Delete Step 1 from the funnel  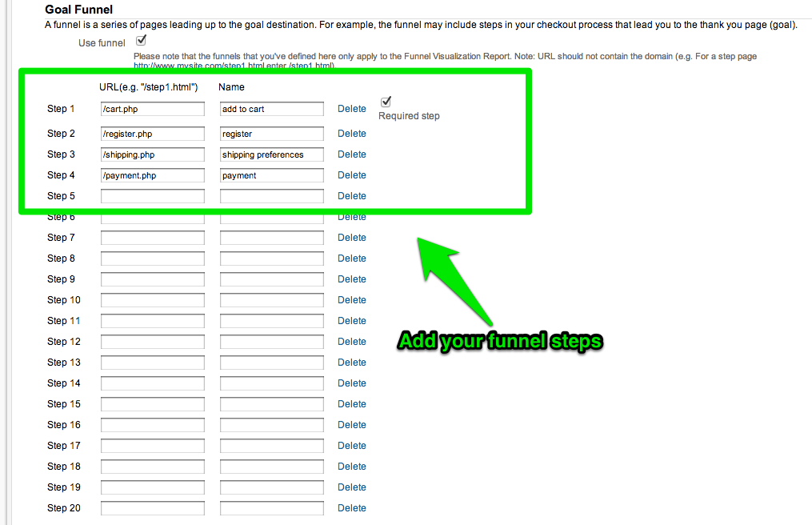coord(351,109)
